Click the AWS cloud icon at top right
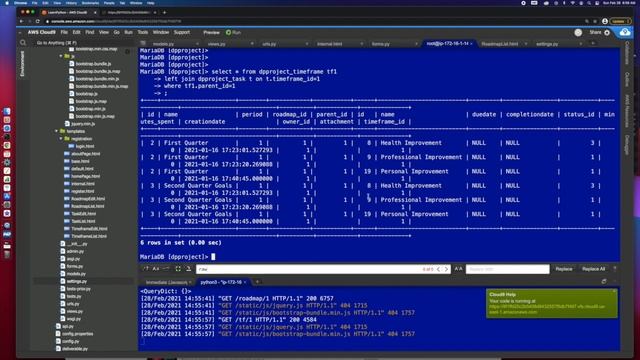The width and height of the screenshot is (640, 360). tap(624, 32)
